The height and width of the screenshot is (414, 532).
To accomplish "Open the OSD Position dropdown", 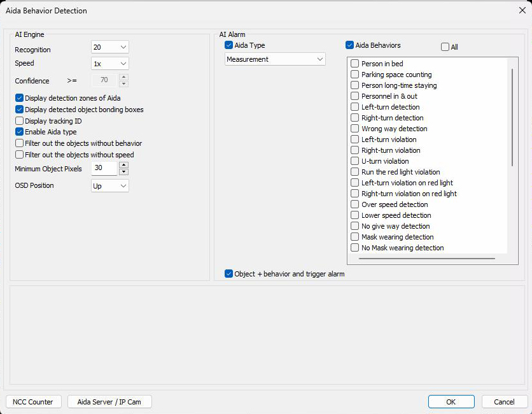I will click(110, 186).
